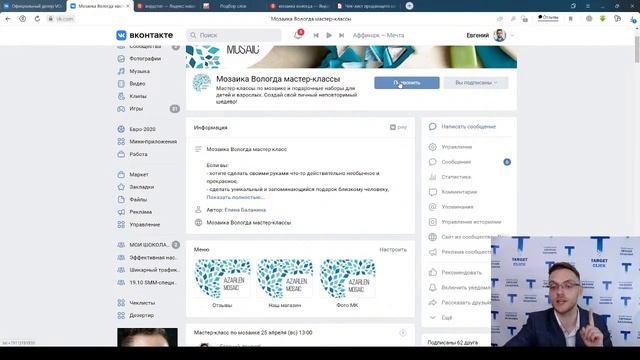Open a new browser tab

[x=409, y=6]
